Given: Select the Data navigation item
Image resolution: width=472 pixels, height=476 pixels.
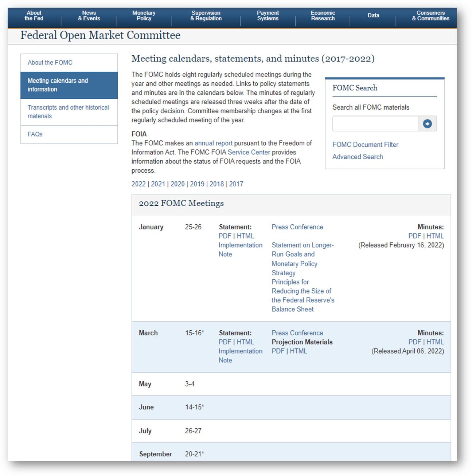Looking at the screenshot, I should [373, 16].
